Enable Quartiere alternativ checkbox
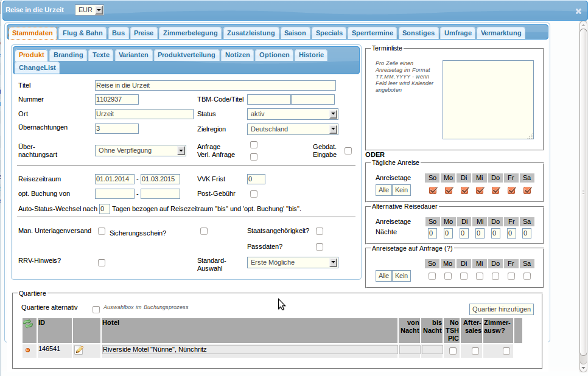This screenshot has width=588, height=376. click(96, 310)
